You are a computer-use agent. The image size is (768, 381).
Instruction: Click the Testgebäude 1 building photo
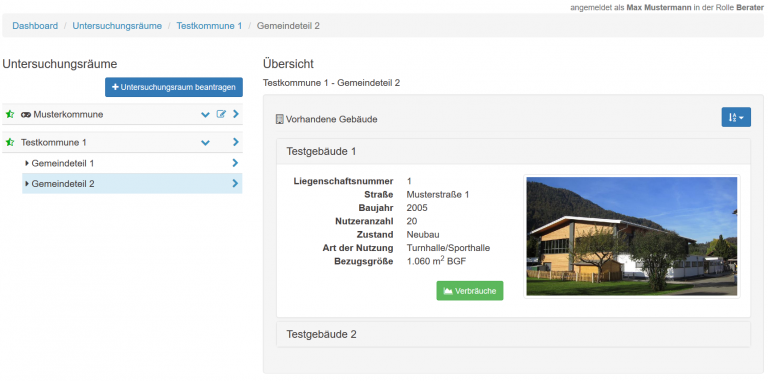pyautogui.click(x=632, y=237)
